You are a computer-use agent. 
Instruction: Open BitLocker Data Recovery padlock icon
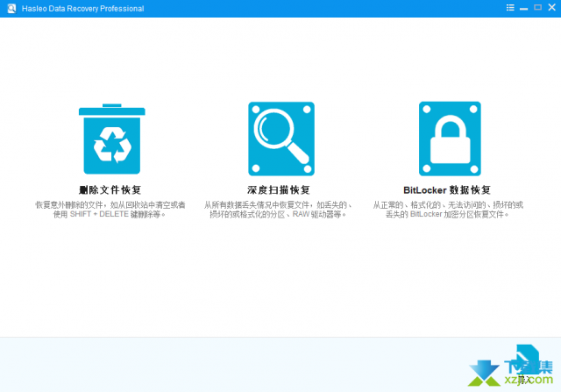click(450, 139)
